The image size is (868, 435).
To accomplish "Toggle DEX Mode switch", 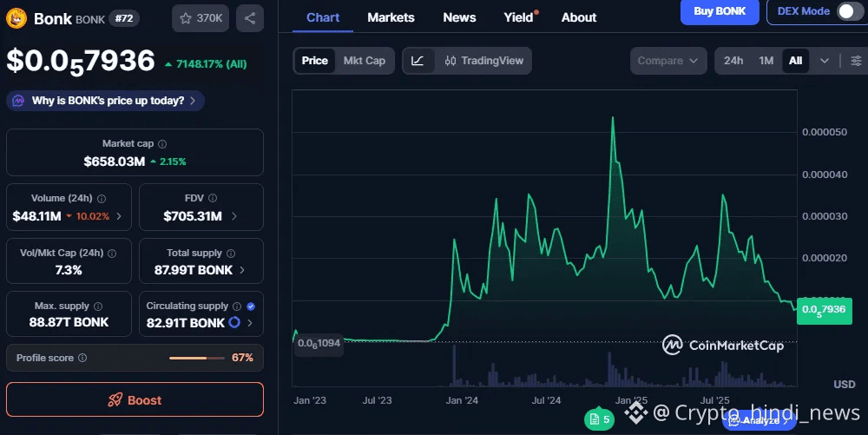I will (850, 11).
